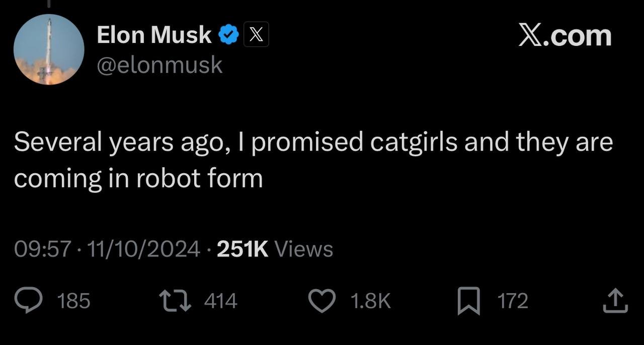Click the 09:57 post time
644x345 pixels.
[x=42, y=249]
